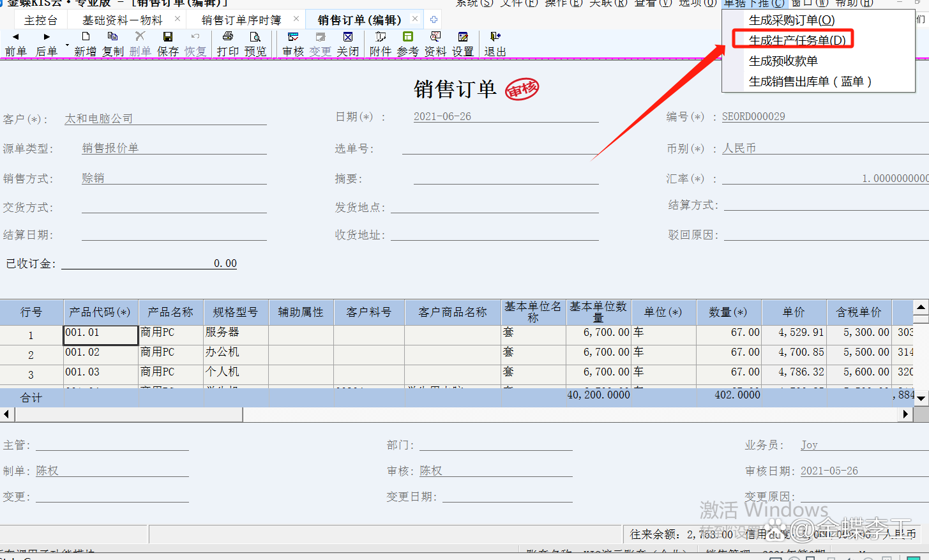
Task: Select product code cell 001.01
Action: click(x=101, y=335)
